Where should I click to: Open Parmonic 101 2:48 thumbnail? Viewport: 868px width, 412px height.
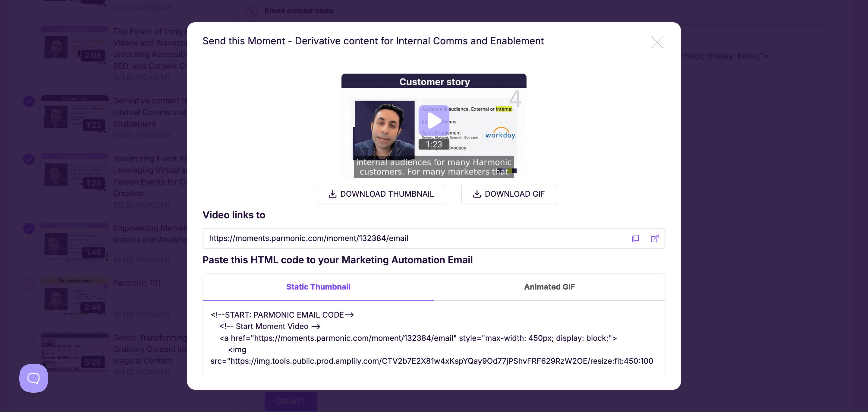(x=74, y=297)
